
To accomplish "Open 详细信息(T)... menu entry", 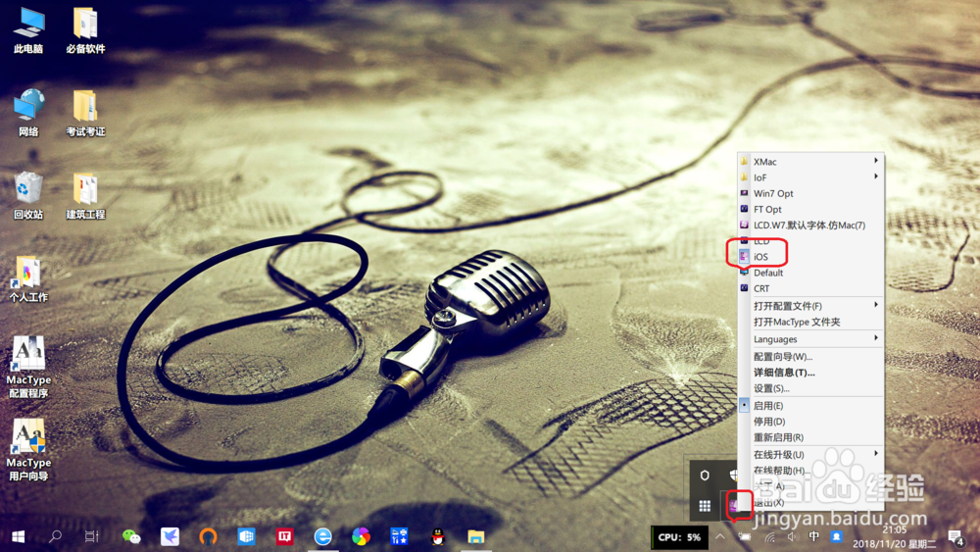I will coord(811,373).
